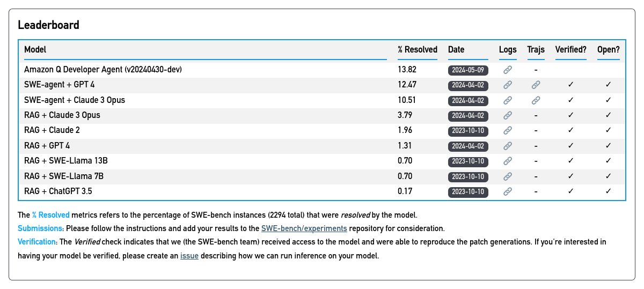Click the 12.47 resolved value
Image resolution: width=644 pixels, height=289 pixels.
click(407, 85)
